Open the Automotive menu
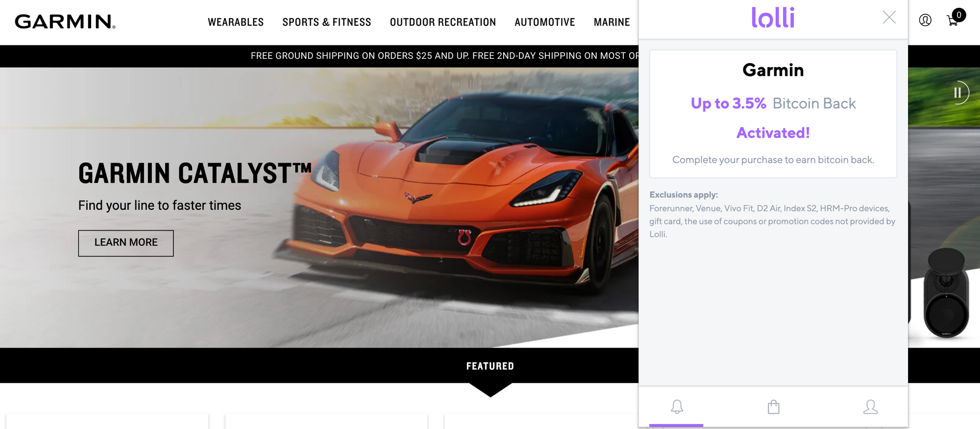The image size is (980, 429). coord(545,22)
